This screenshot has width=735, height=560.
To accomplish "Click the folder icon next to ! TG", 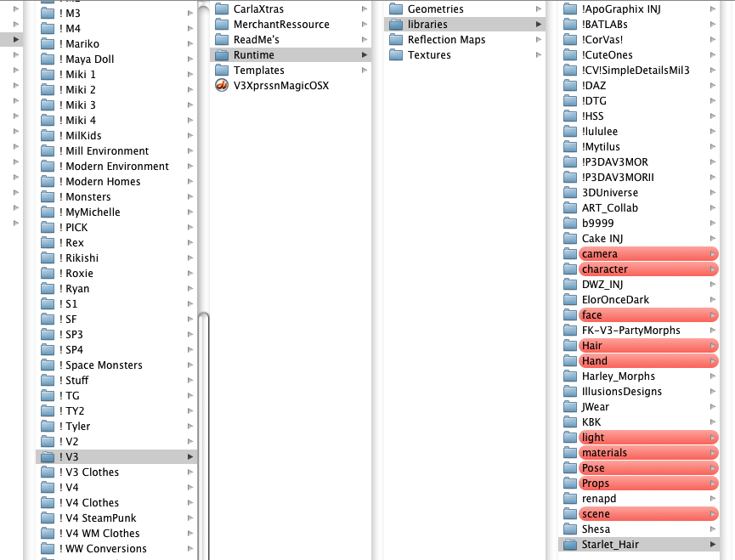I will pyautogui.click(x=48, y=396).
